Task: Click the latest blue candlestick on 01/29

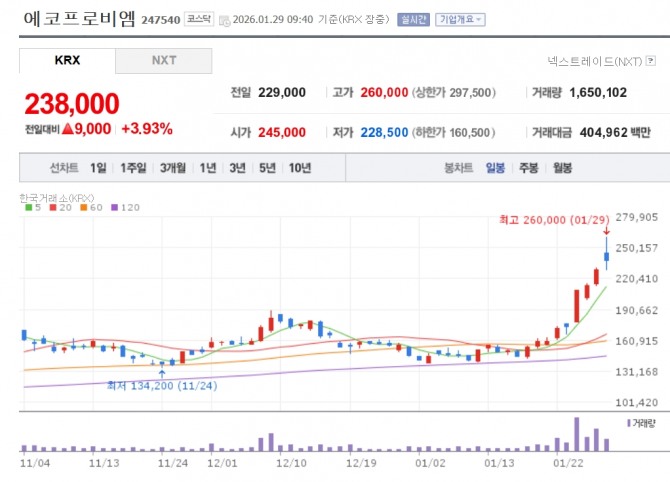Action: point(606,256)
